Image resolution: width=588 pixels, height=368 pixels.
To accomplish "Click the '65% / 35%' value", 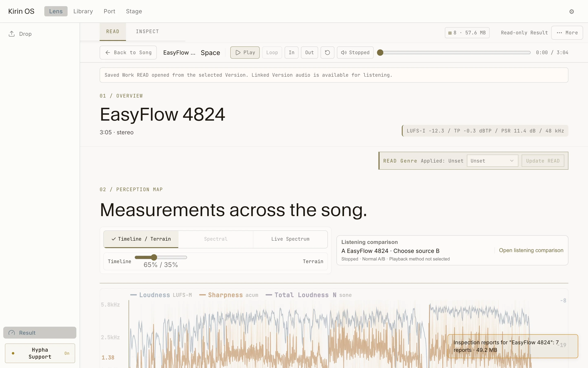I will pos(161,265).
